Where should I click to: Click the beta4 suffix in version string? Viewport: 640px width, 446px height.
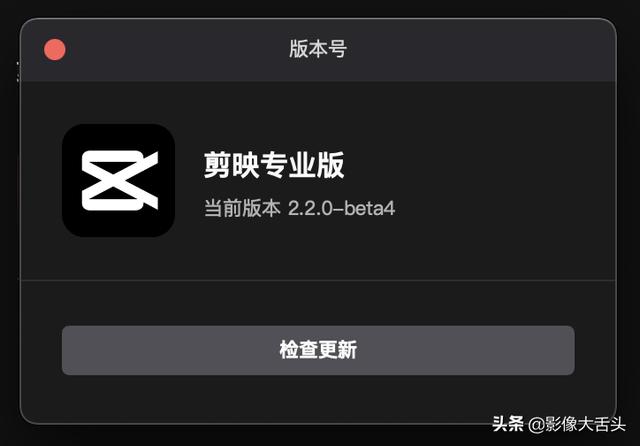click(x=369, y=208)
